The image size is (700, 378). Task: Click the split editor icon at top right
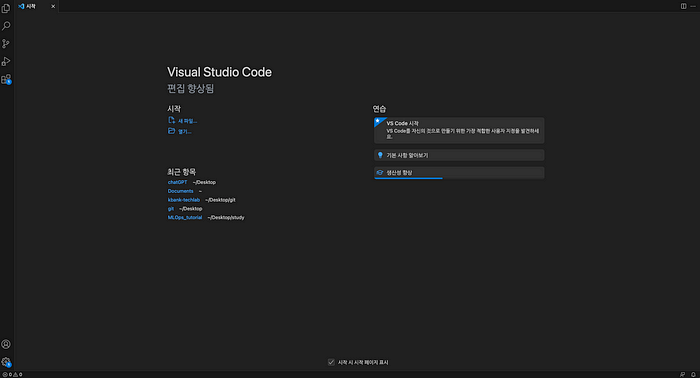pyautogui.click(x=683, y=6)
